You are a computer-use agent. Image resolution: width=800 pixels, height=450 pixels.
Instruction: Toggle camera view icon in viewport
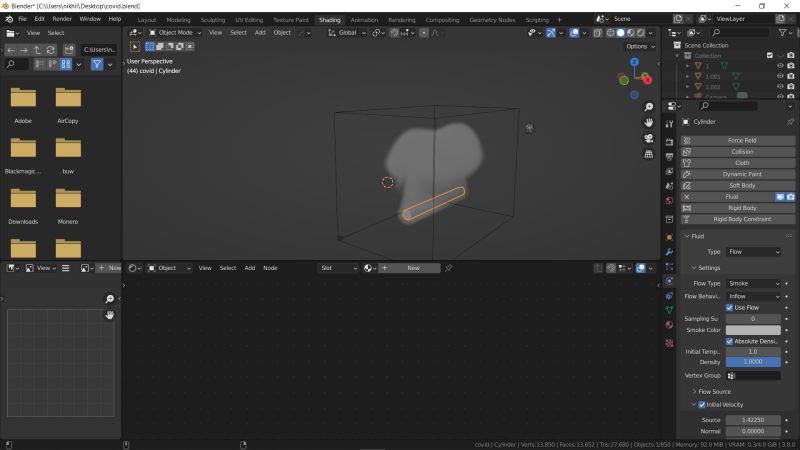[648, 139]
